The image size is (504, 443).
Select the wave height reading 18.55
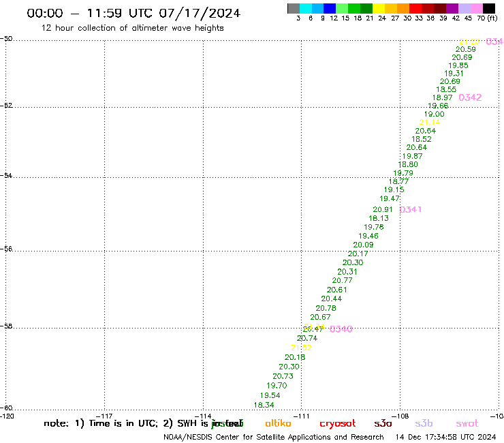pos(446,89)
